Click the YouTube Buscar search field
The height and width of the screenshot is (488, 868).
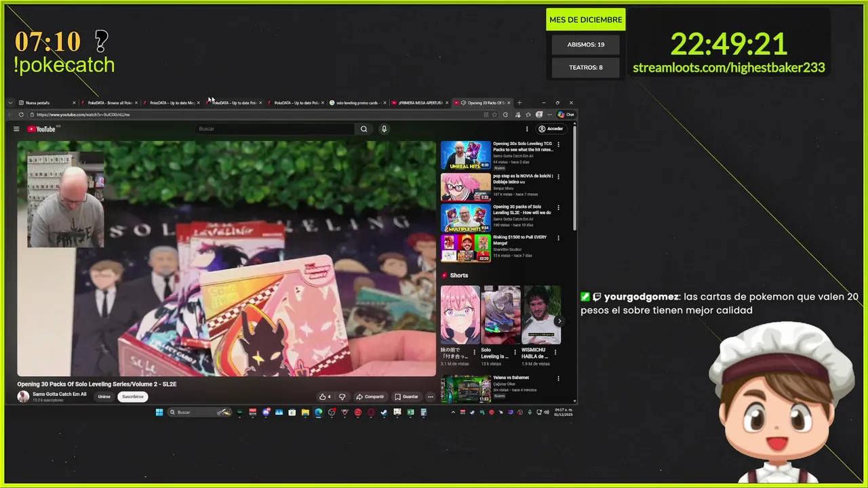tap(275, 129)
